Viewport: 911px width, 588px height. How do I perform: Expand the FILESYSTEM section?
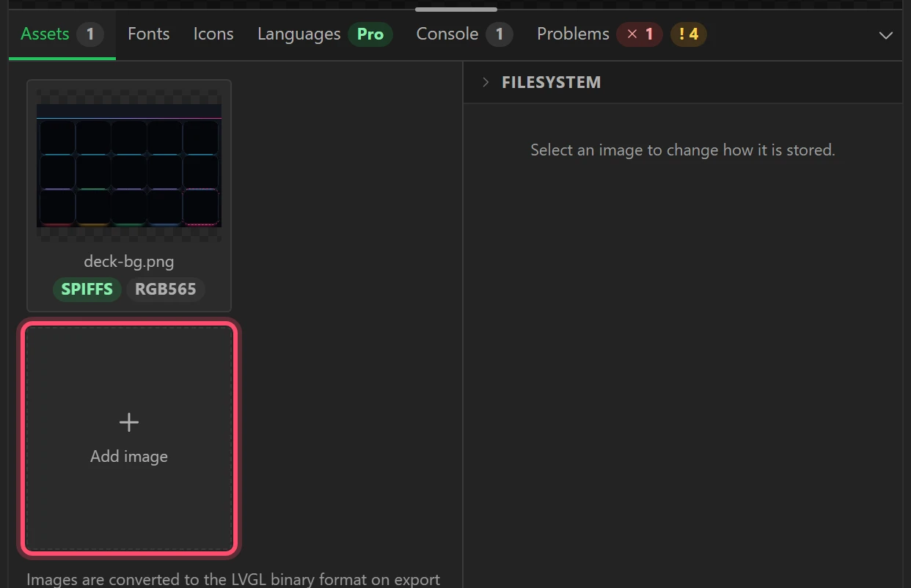(682, 82)
